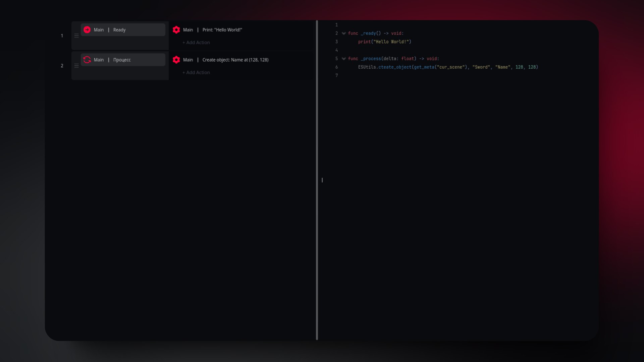Collapse the _ready function fold arrow
Screen dimensions: 644x362
tap(344, 34)
